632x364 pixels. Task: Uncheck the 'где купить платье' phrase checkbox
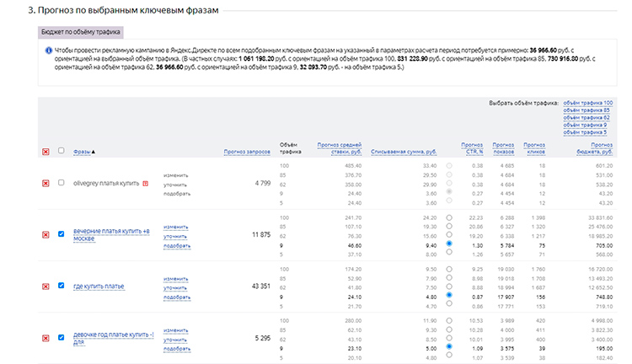[x=61, y=286]
